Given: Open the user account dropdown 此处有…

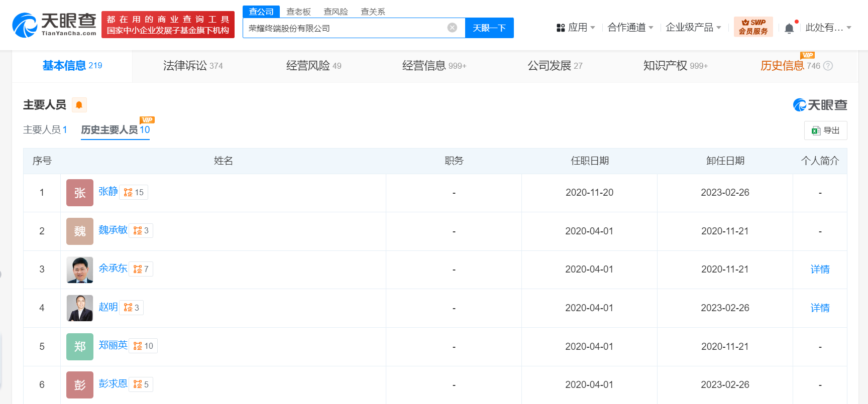Looking at the screenshot, I should point(828,28).
